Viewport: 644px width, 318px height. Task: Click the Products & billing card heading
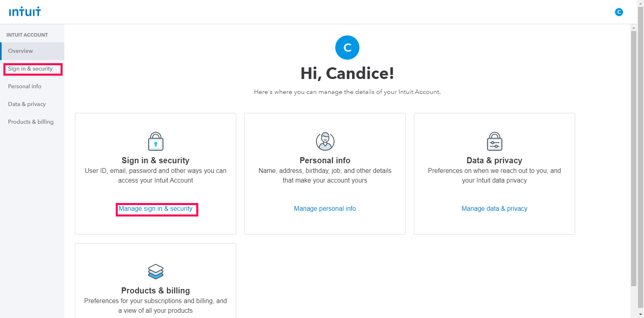(x=156, y=291)
